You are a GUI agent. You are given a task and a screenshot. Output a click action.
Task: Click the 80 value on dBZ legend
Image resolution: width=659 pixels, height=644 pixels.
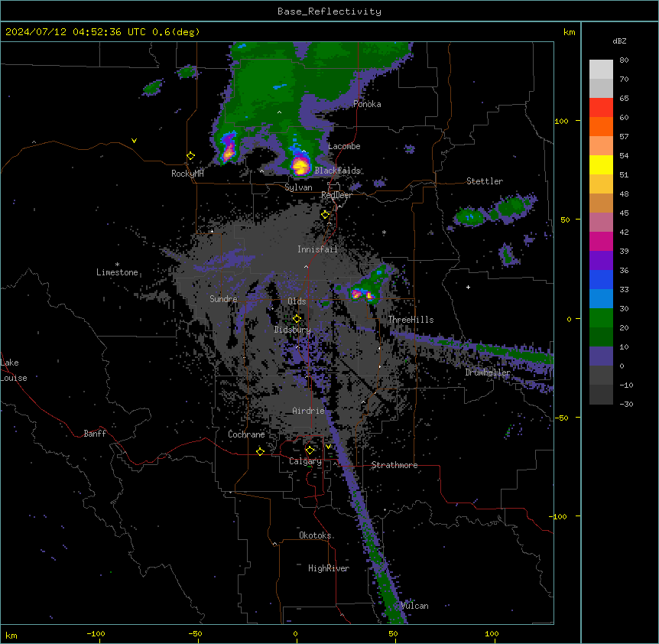pos(624,60)
